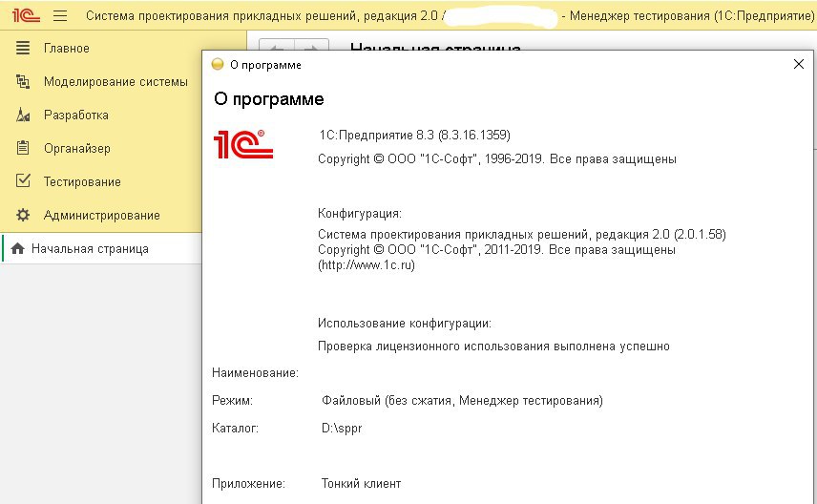Click the Моделирование системы diagram icon
817x504 pixels.
point(22,81)
